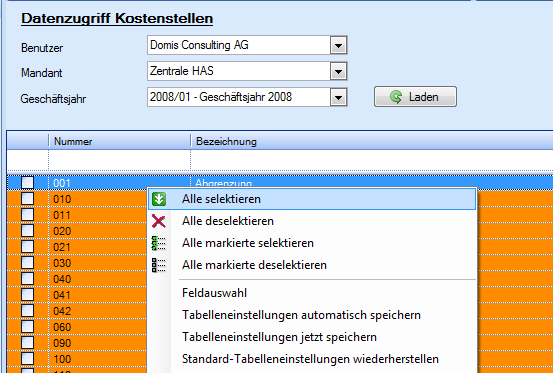The width and height of the screenshot is (553, 373).
Task: Select the number cell 100
Action: click(x=98, y=359)
